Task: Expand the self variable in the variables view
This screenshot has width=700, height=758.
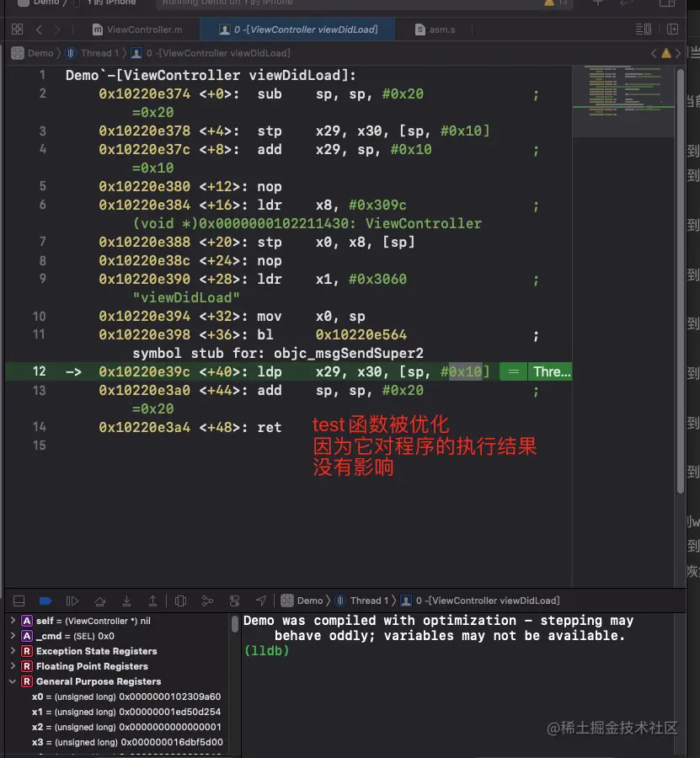Action: coord(13,620)
